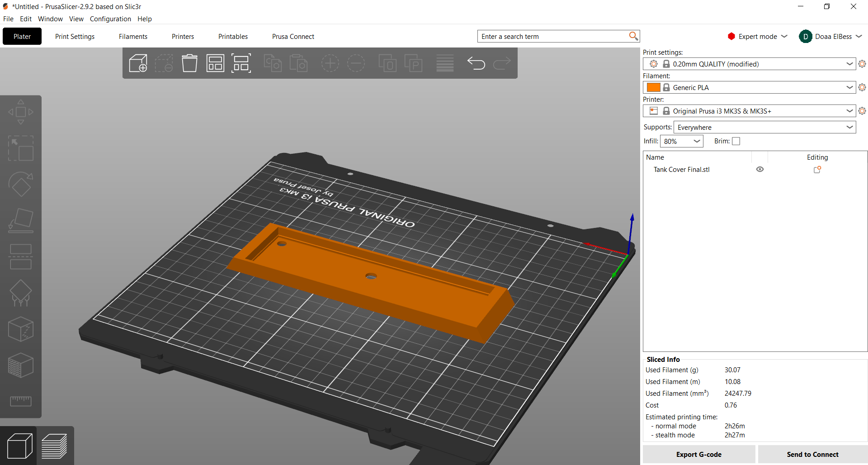Click the Add instance plus icon

pyautogui.click(x=330, y=63)
